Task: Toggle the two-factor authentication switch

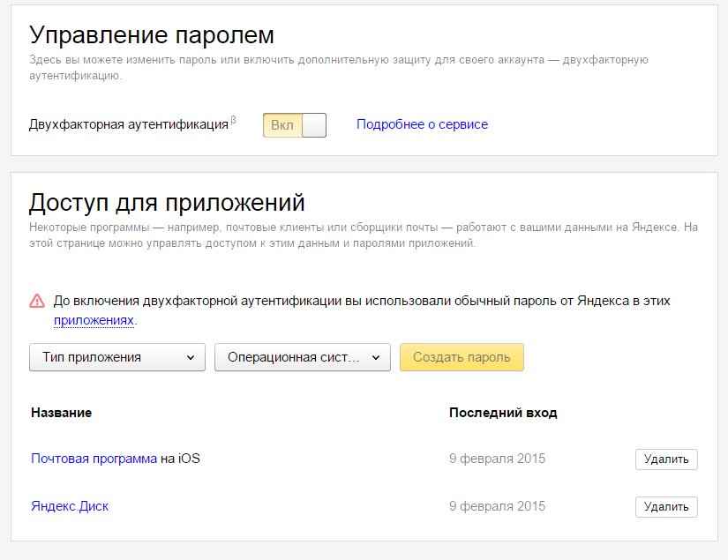Action: [294, 125]
